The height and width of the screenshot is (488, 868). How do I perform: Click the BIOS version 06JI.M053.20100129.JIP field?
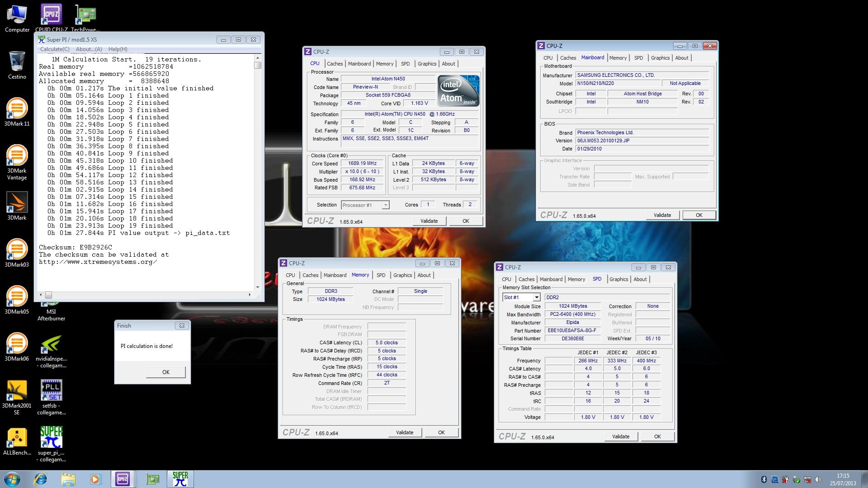642,141
